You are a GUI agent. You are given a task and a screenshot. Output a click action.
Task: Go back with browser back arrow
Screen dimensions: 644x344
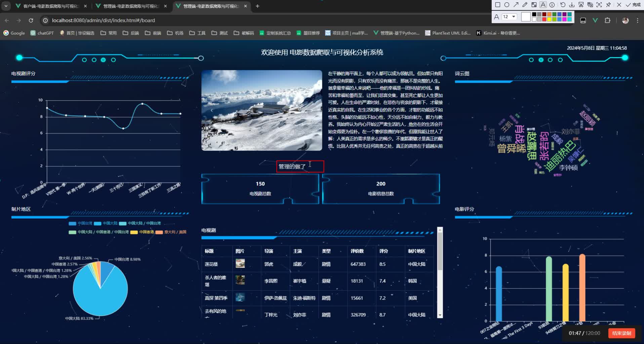pyautogui.click(x=7, y=20)
